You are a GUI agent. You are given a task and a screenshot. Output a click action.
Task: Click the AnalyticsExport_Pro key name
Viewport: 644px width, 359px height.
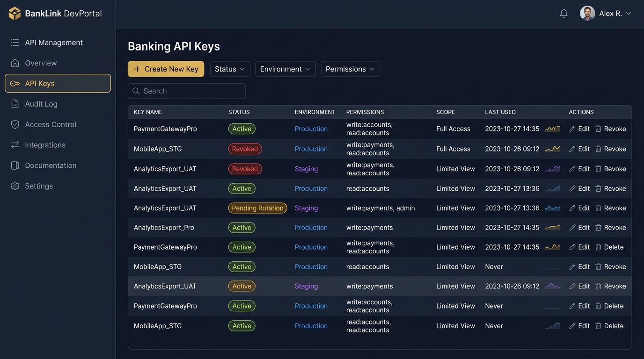point(164,228)
